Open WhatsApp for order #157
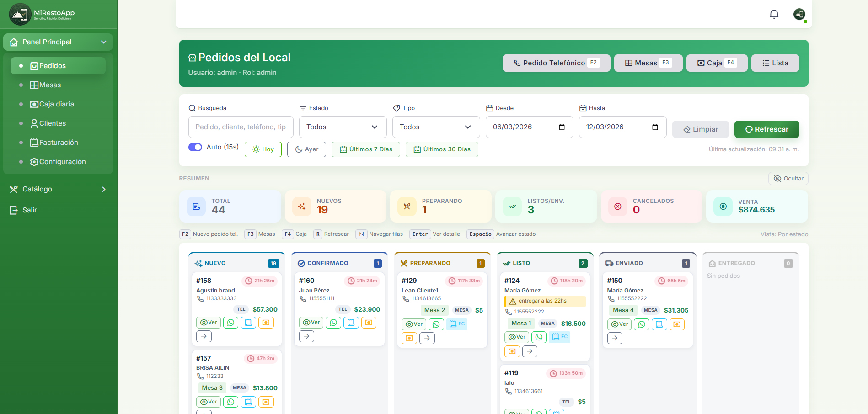This screenshot has width=868, height=414. click(x=231, y=402)
